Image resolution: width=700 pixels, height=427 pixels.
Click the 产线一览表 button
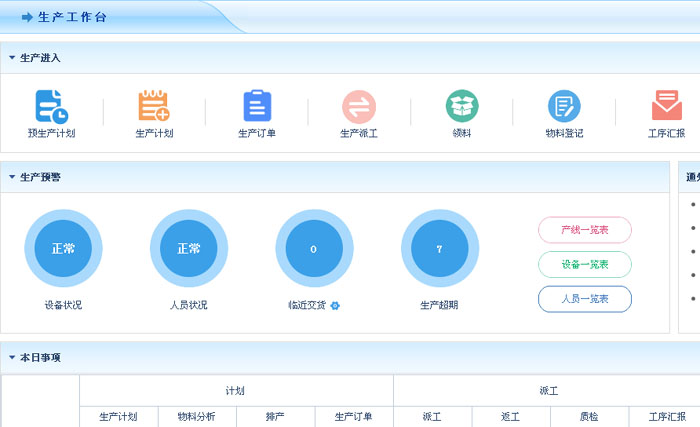click(585, 230)
